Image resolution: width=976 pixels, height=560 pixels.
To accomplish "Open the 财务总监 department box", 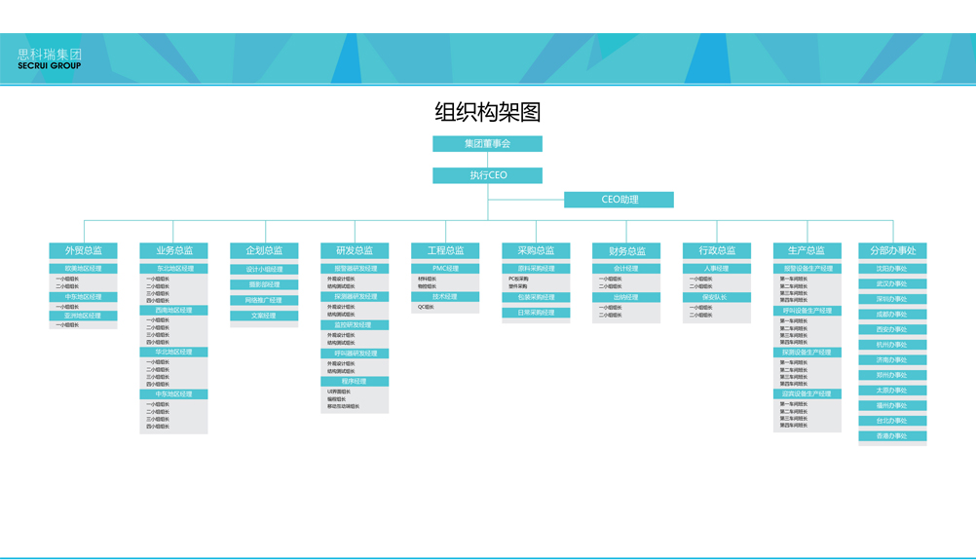I will (x=626, y=251).
